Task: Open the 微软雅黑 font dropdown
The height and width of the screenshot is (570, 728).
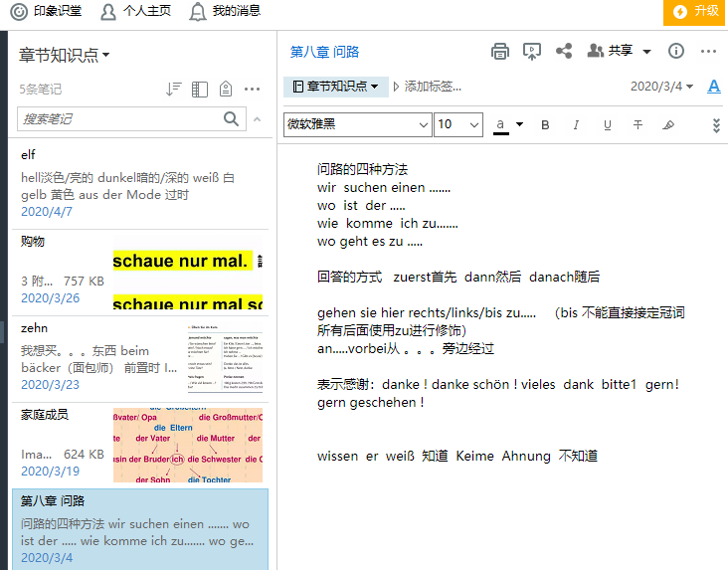Action: coord(358,124)
